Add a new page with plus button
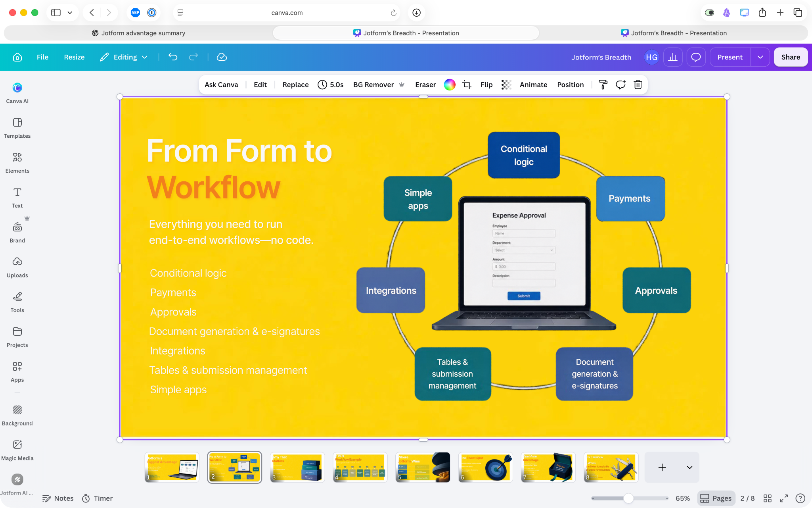 click(x=662, y=468)
